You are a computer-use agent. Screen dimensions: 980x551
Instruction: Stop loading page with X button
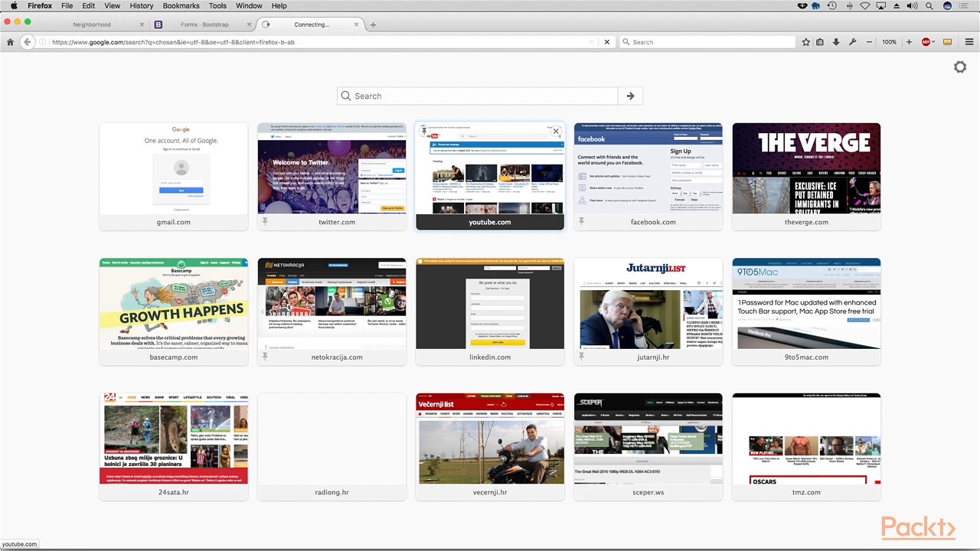coord(607,42)
